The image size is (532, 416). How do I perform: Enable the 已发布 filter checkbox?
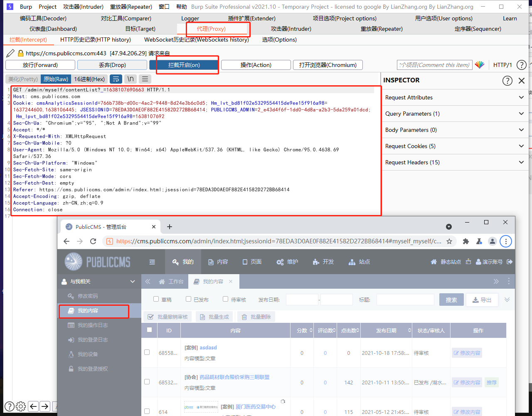pos(188,299)
